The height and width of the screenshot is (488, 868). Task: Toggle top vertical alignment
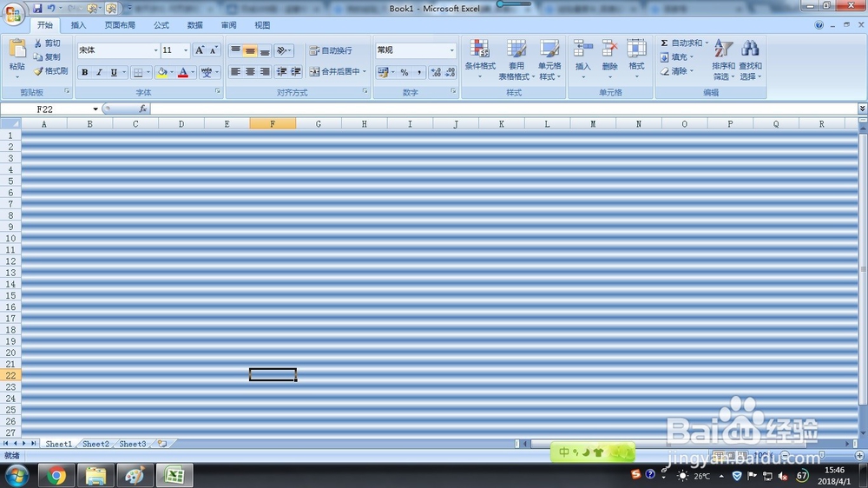[x=235, y=50]
